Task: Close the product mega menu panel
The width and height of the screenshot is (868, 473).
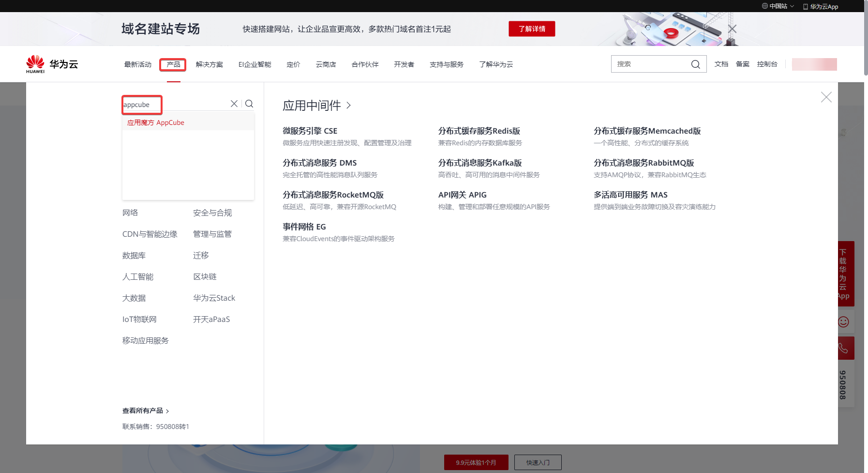Action: tap(826, 97)
